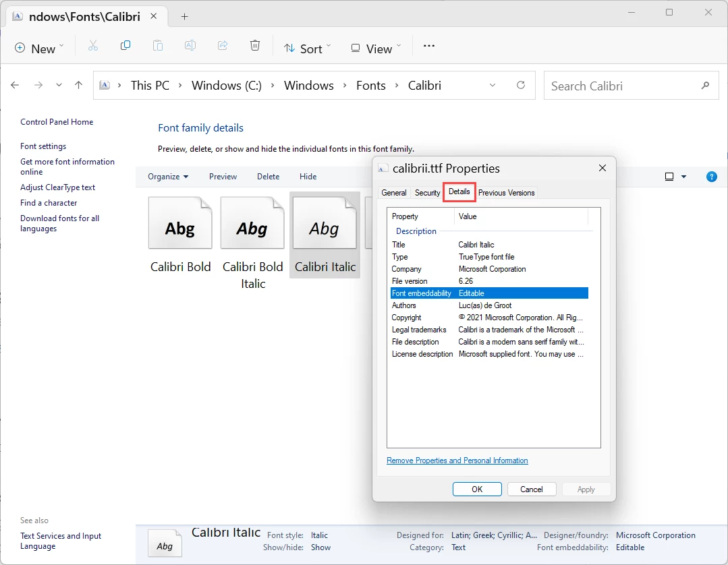This screenshot has width=728, height=565.
Task: Click the New button in toolbar
Action: (x=39, y=49)
